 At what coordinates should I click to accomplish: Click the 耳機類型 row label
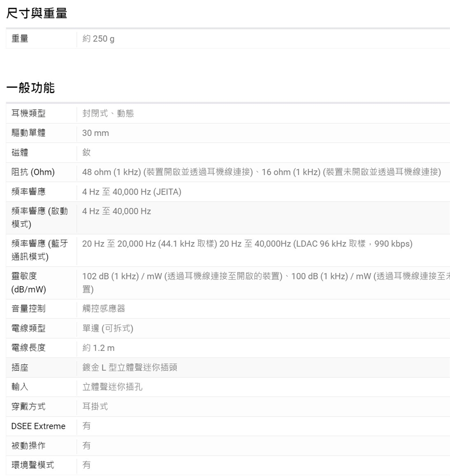[x=28, y=113]
